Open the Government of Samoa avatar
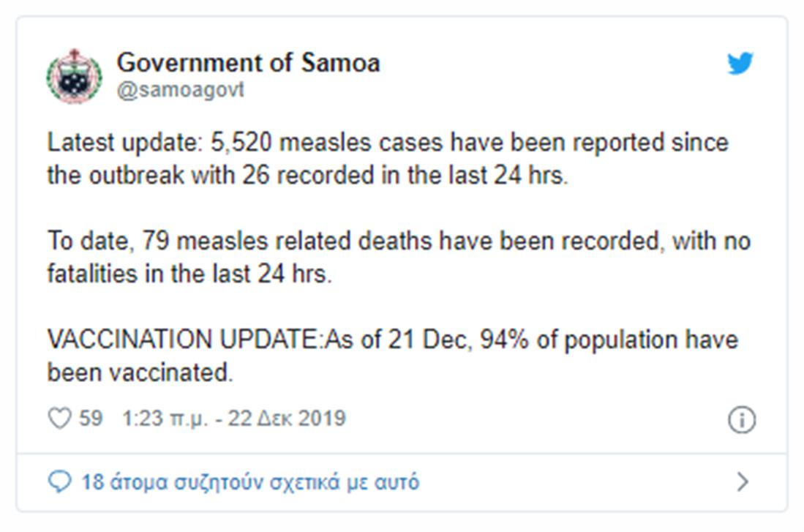Image resolution: width=804 pixels, height=532 pixels. coord(74,75)
